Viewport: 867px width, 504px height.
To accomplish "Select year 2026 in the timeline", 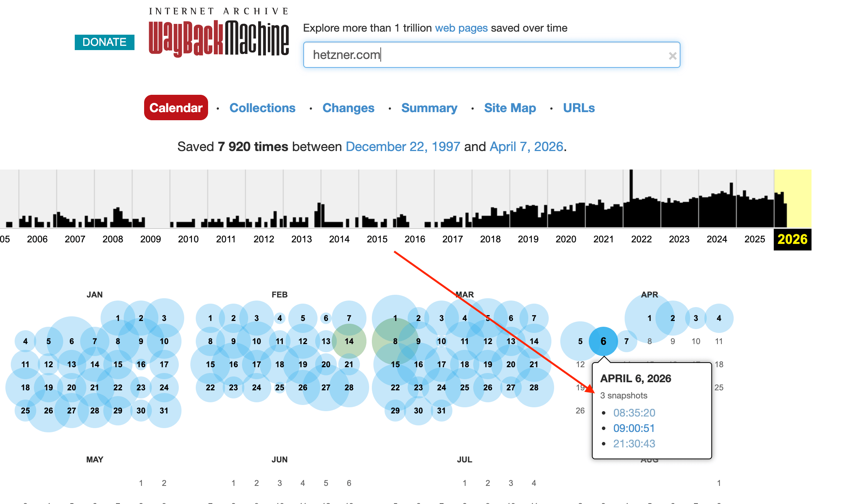I will click(x=792, y=239).
